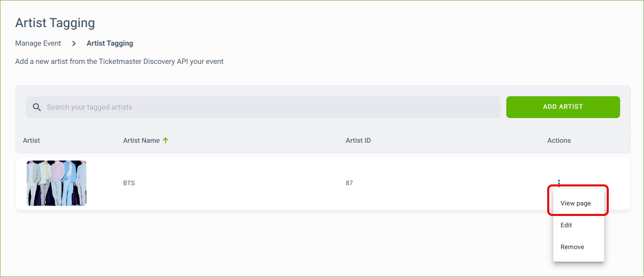Click the Actions column header
644x277 pixels.
559,140
